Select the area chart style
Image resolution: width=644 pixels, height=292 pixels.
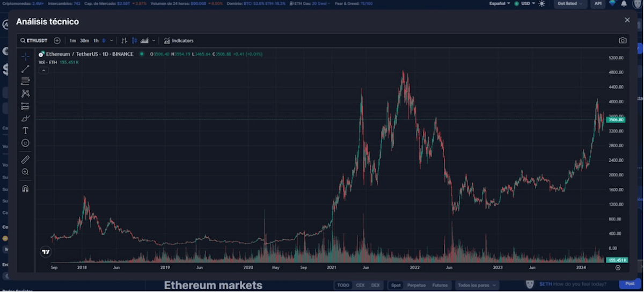[x=144, y=41]
